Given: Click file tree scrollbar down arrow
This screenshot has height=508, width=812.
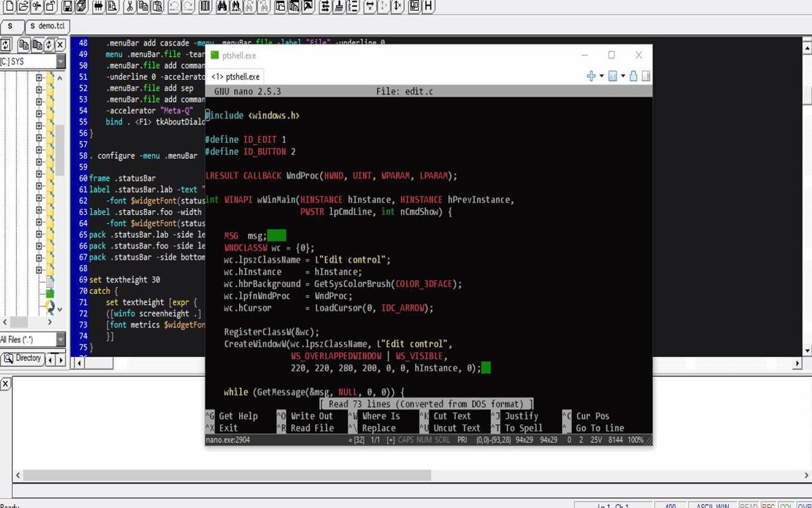Looking at the screenshot, I should pyautogui.click(x=60, y=309).
